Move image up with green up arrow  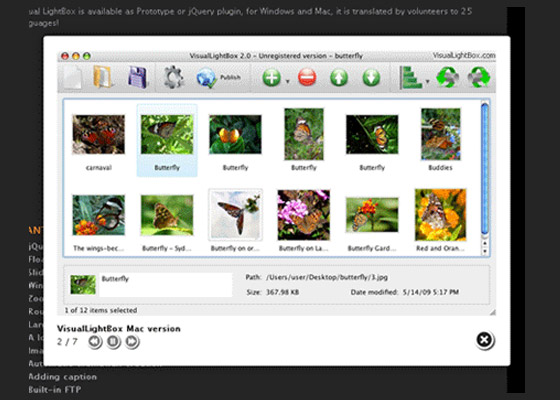[x=339, y=78]
